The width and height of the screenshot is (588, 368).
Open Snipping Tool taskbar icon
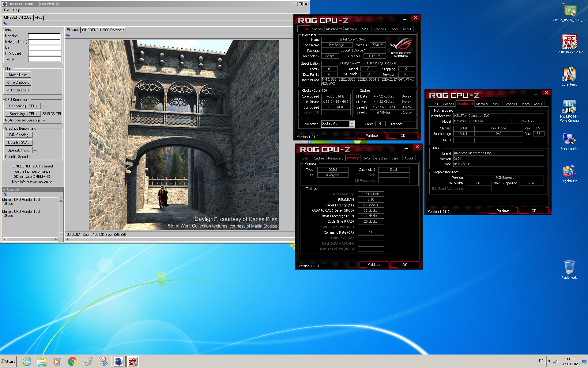point(103,362)
